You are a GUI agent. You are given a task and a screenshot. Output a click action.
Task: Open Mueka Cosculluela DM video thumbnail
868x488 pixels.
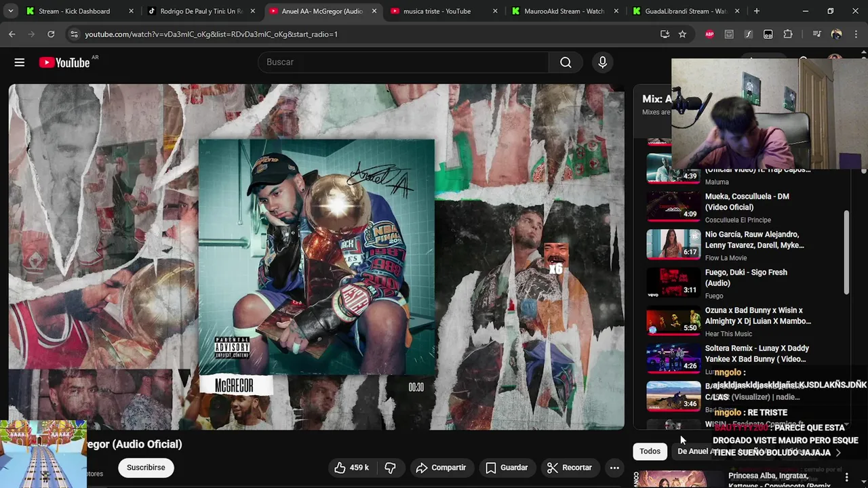(x=673, y=206)
